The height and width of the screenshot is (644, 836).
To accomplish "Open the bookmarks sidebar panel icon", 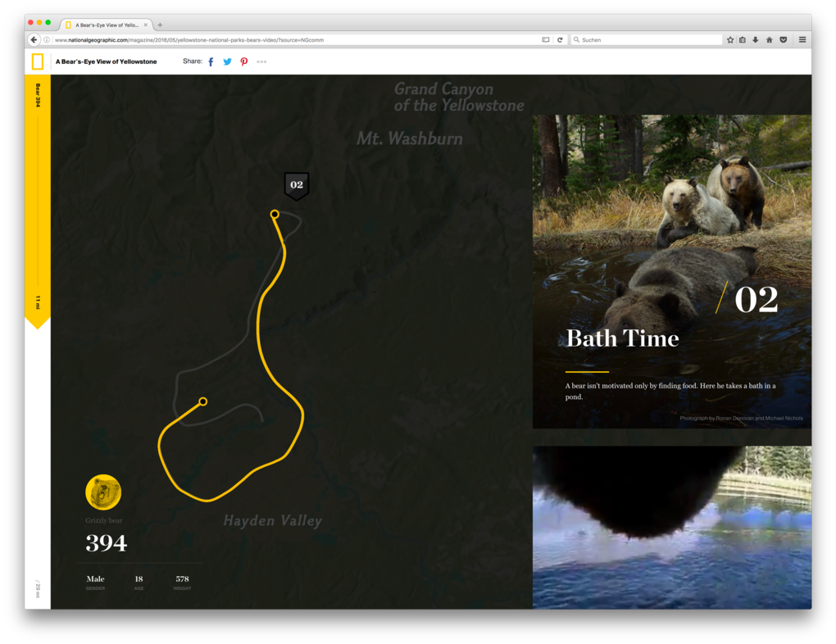I will [743, 39].
